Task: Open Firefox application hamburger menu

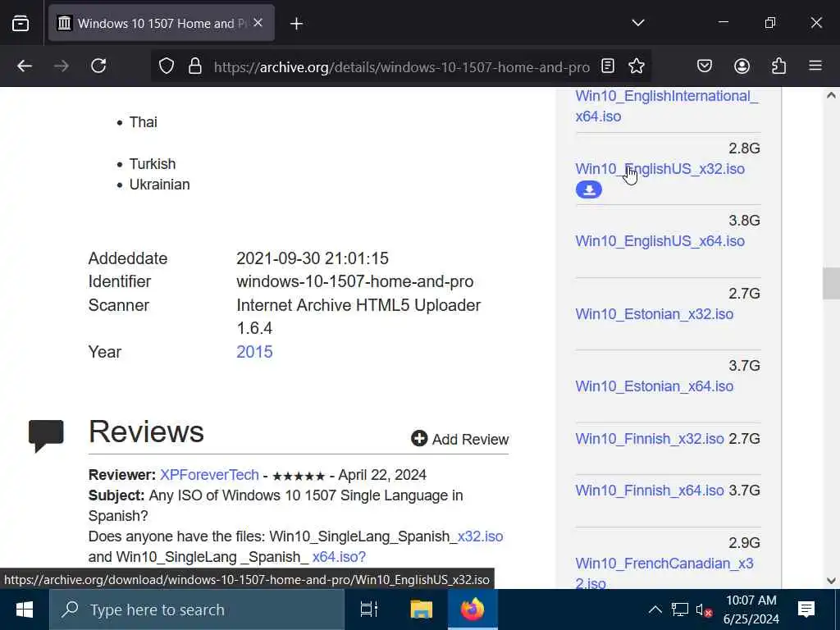Action: tap(815, 66)
